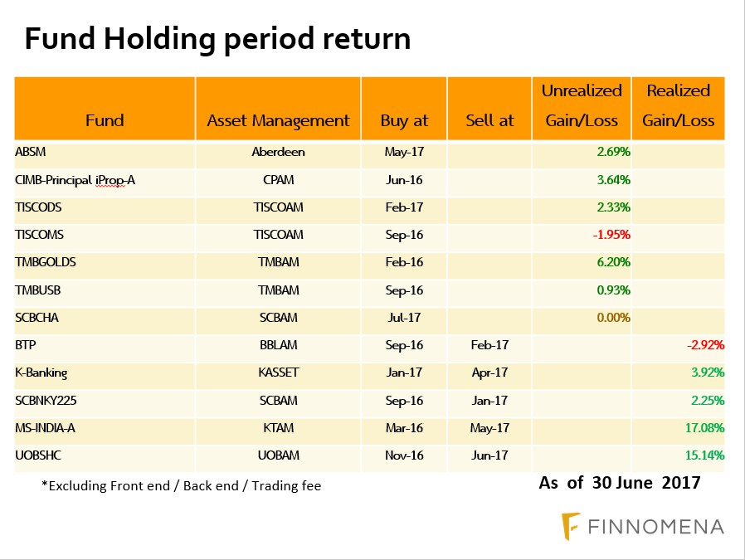The image size is (745, 560).
Task: Click the As of 30 June 2017 text
Action: tap(619, 482)
